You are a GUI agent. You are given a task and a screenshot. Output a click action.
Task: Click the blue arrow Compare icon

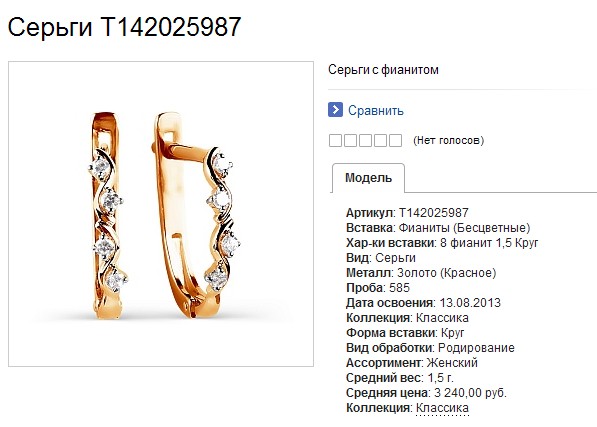coord(335,110)
